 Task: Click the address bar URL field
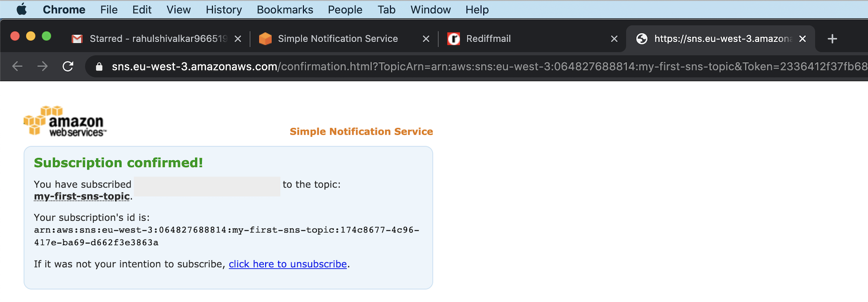click(440, 66)
